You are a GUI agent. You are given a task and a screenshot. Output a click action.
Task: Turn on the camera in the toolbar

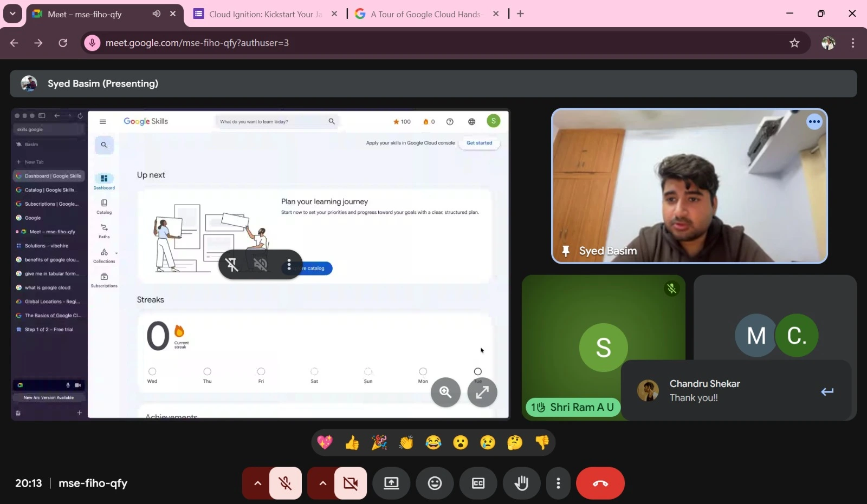[351, 483]
